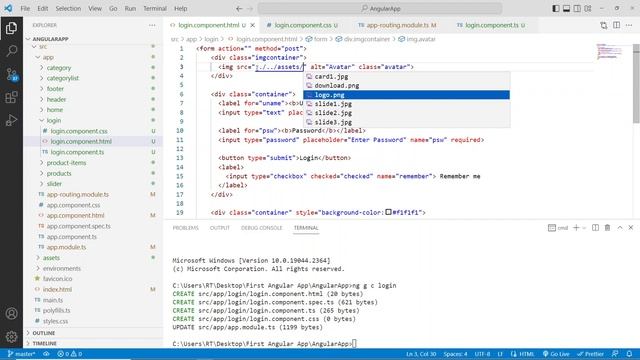This screenshot has width=640, height=360.
Task: Open customize layout icon
Action: tap(588, 8)
